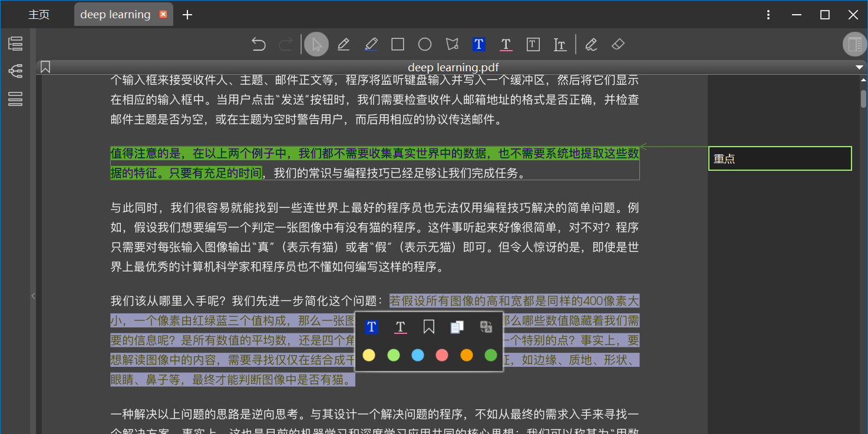The height and width of the screenshot is (434, 868).
Task: Open the list view panel in the left sidebar
Action: pyautogui.click(x=15, y=99)
